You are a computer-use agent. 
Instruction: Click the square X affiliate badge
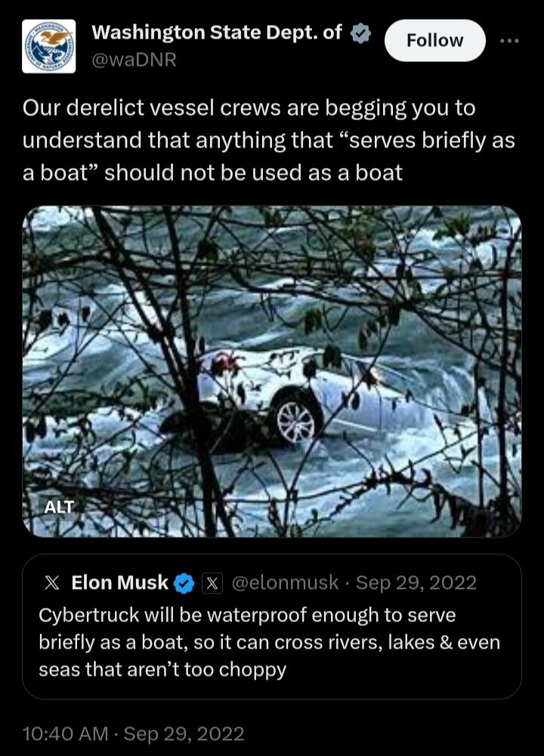212,584
